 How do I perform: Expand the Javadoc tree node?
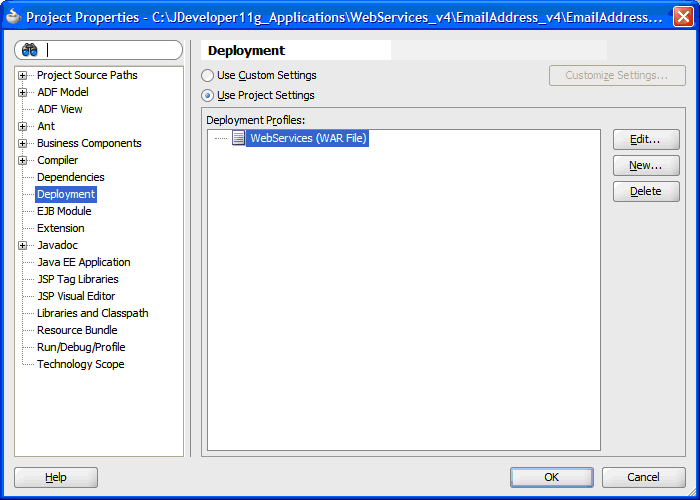click(x=22, y=246)
